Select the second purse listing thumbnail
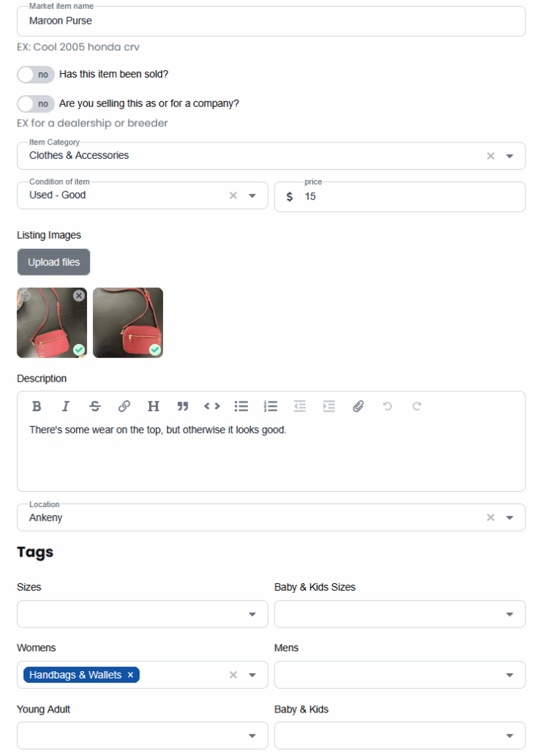Image resolution: width=558 pixels, height=756 pixels. [x=128, y=323]
